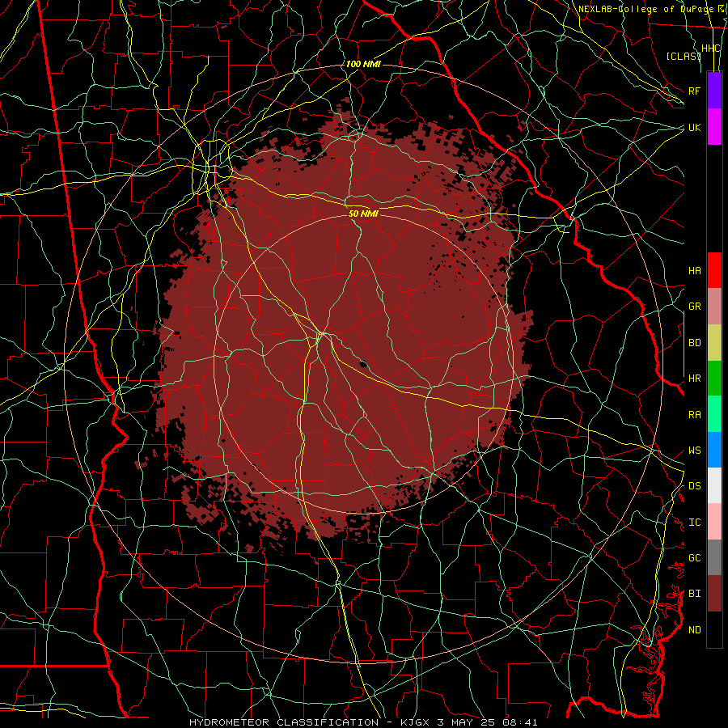Click the HA red legend swatch
The image size is (728, 728).
714,270
